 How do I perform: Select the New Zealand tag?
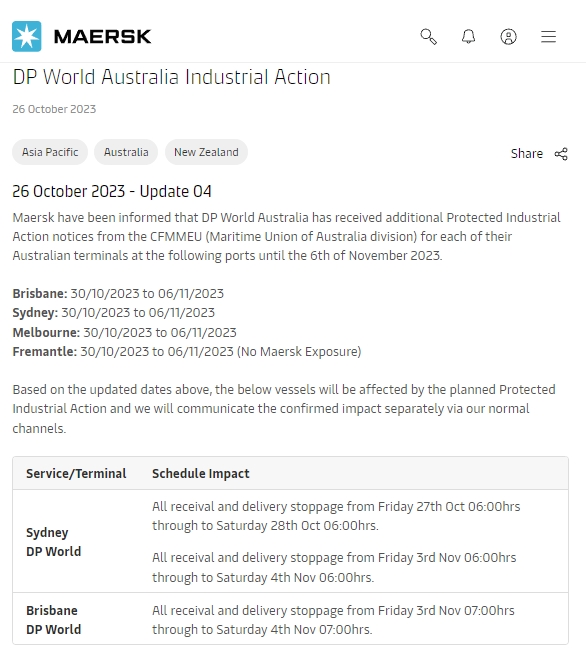point(206,152)
